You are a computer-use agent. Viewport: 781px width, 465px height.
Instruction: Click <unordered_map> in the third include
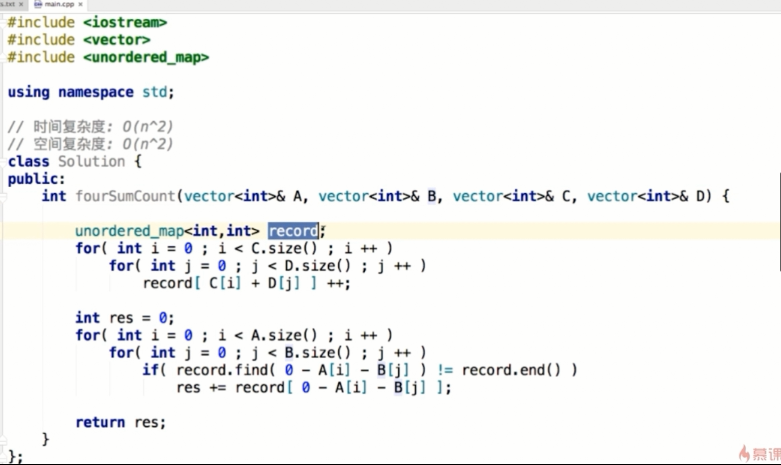146,58
